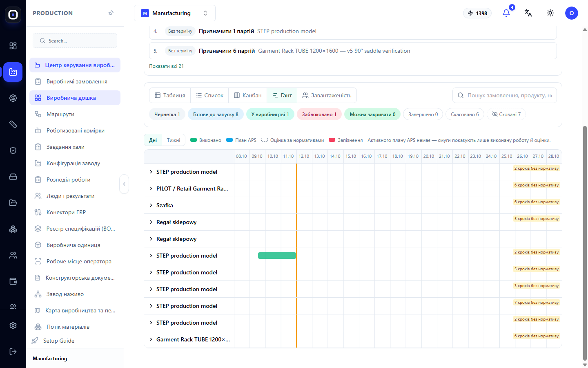Toggle the Заблоковано 1 filter
Image resolution: width=588 pixels, height=368 pixels.
tap(319, 114)
